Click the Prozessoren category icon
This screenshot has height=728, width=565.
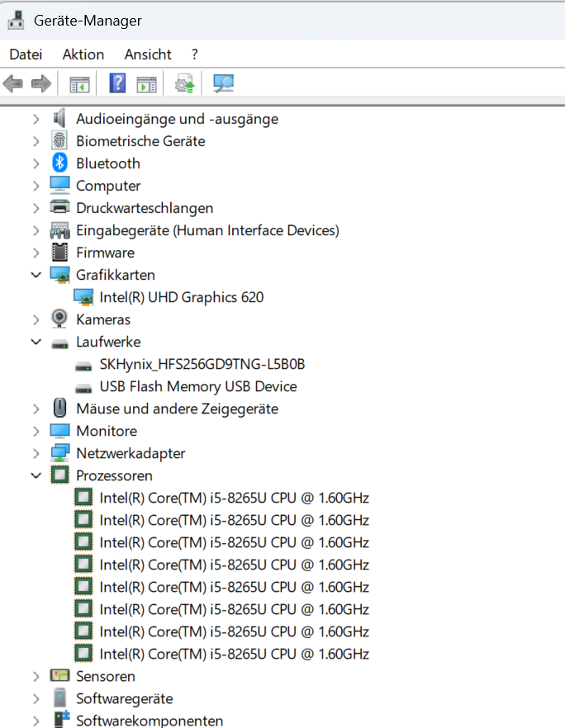click(59, 475)
